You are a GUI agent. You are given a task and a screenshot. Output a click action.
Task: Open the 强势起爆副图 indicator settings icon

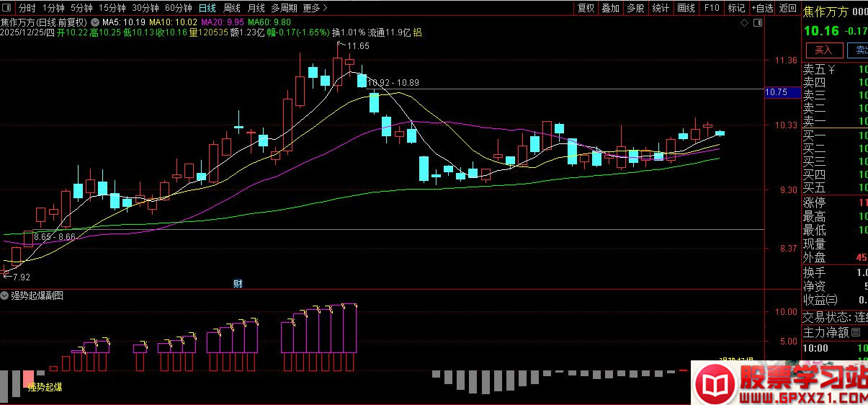pyautogui.click(x=5, y=295)
